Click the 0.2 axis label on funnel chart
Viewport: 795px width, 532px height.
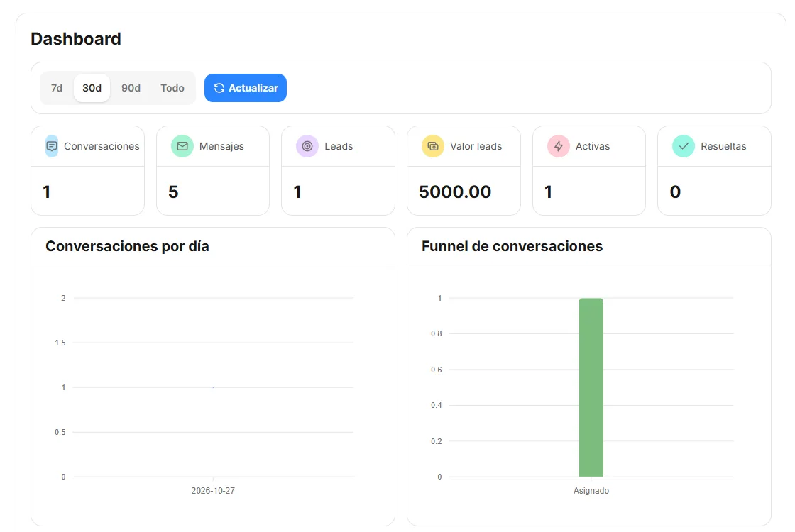pos(437,441)
